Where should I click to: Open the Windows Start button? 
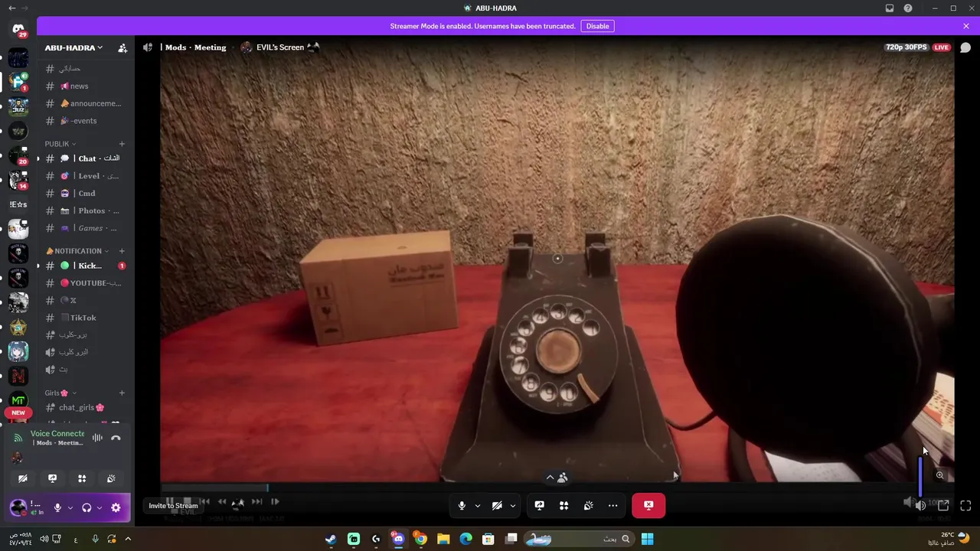[647, 539]
